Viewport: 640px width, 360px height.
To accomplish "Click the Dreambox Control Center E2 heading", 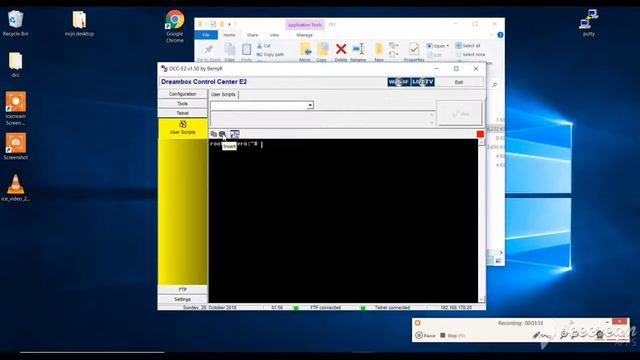I will (204, 82).
